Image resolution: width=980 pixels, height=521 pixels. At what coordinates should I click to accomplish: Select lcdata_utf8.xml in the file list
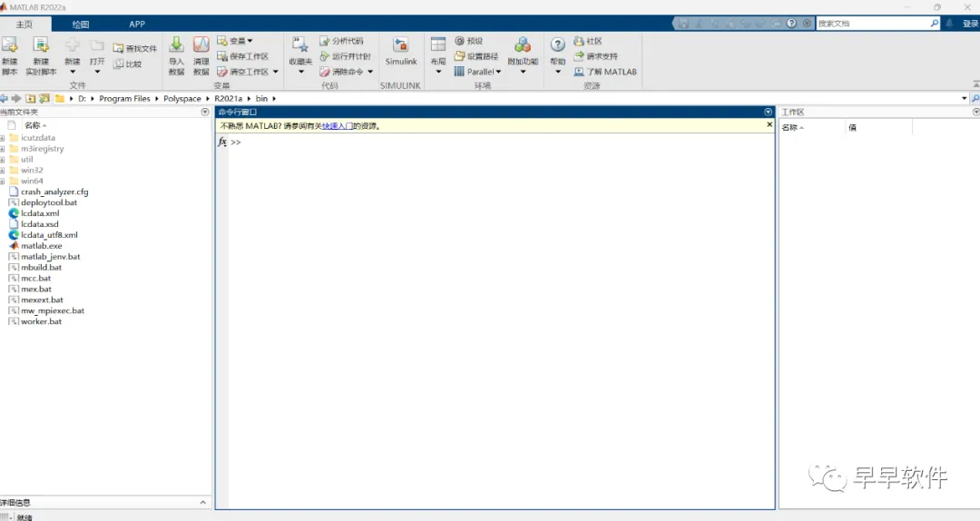[49, 235]
